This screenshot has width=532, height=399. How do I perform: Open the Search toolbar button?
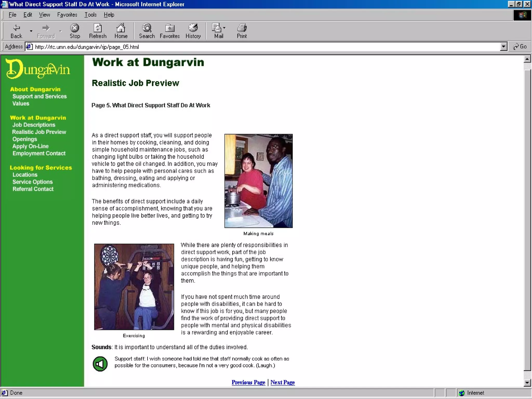[x=147, y=31]
